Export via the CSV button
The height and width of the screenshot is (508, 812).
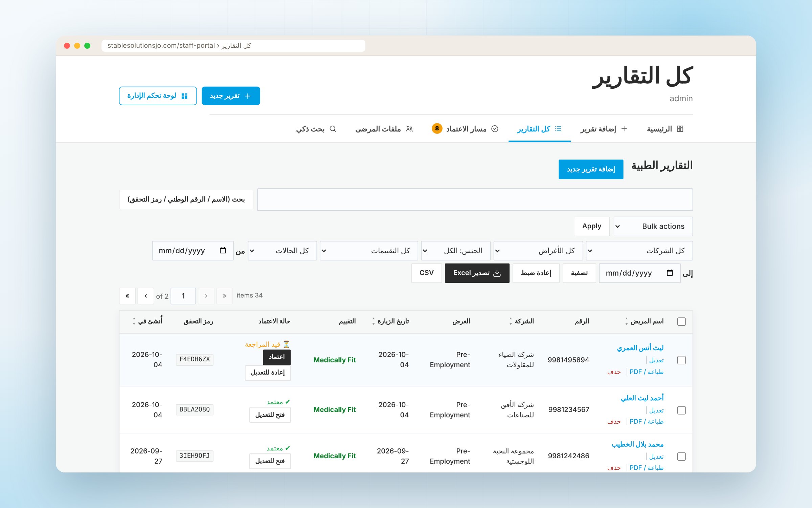[x=426, y=273]
